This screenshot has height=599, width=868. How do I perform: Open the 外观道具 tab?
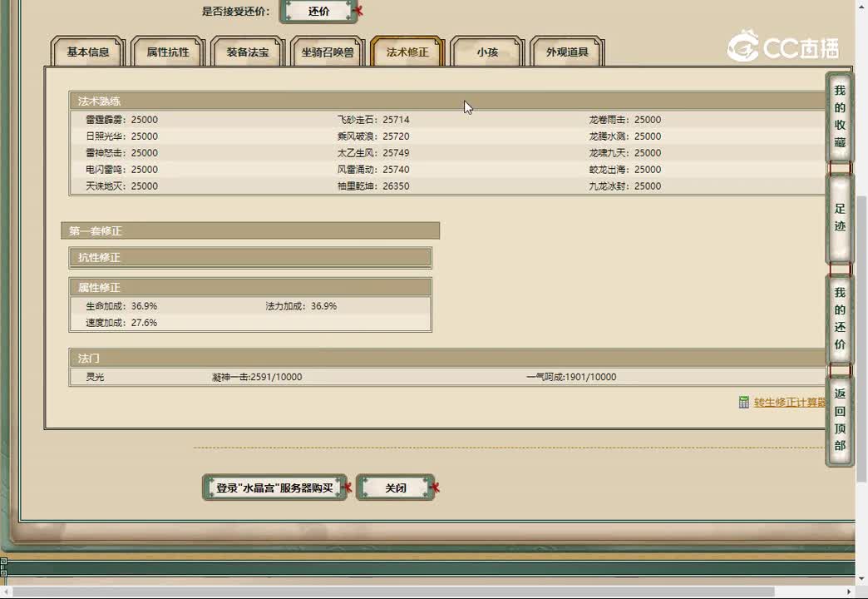coord(567,52)
